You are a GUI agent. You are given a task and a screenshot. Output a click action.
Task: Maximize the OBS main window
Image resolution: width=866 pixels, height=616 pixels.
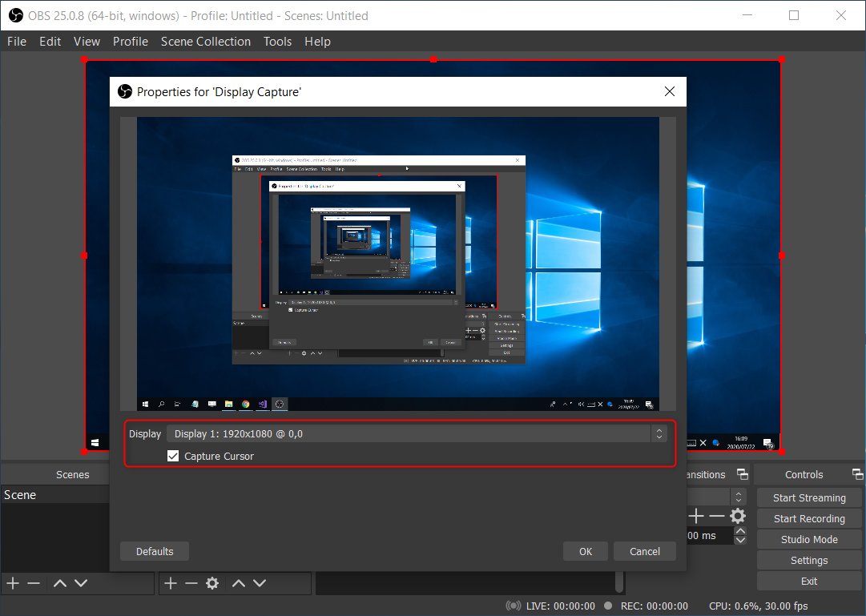tap(794, 15)
